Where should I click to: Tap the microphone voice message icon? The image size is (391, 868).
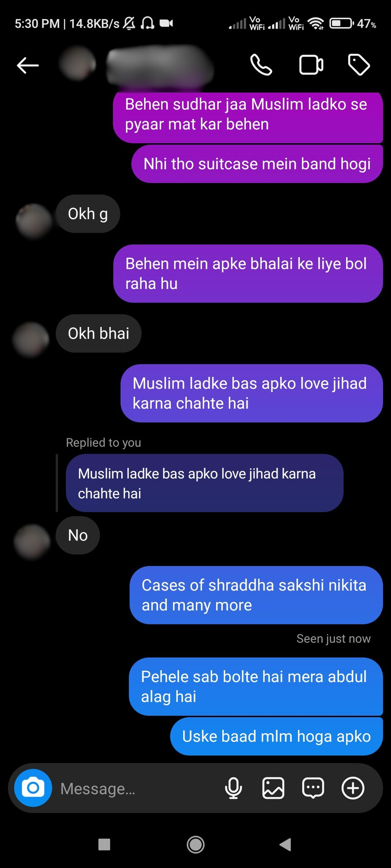point(233,788)
